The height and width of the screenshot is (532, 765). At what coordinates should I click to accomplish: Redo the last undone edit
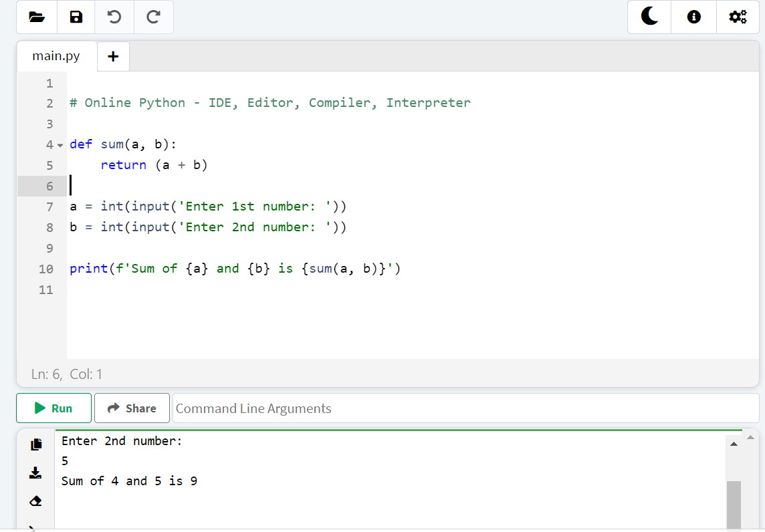(153, 17)
